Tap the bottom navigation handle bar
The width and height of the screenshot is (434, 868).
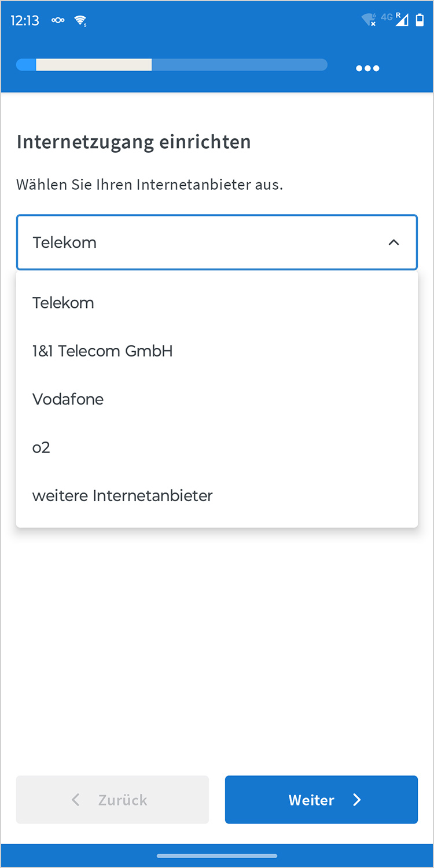click(217, 856)
